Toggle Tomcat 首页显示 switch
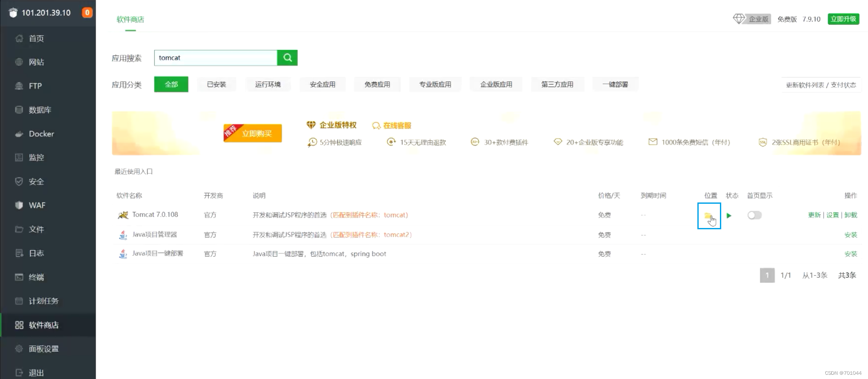Image resolution: width=868 pixels, height=379 pixels. tap(754, 215)
